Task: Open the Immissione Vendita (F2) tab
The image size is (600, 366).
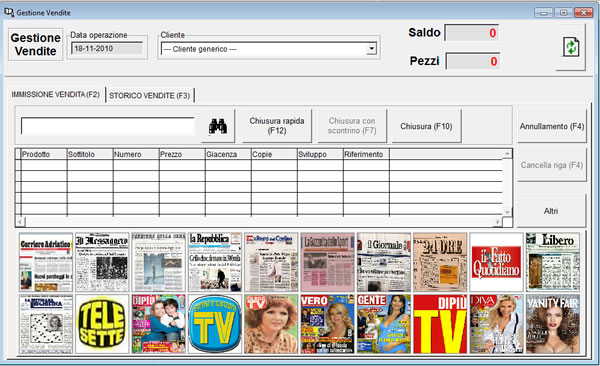Action: coord(56,95)
